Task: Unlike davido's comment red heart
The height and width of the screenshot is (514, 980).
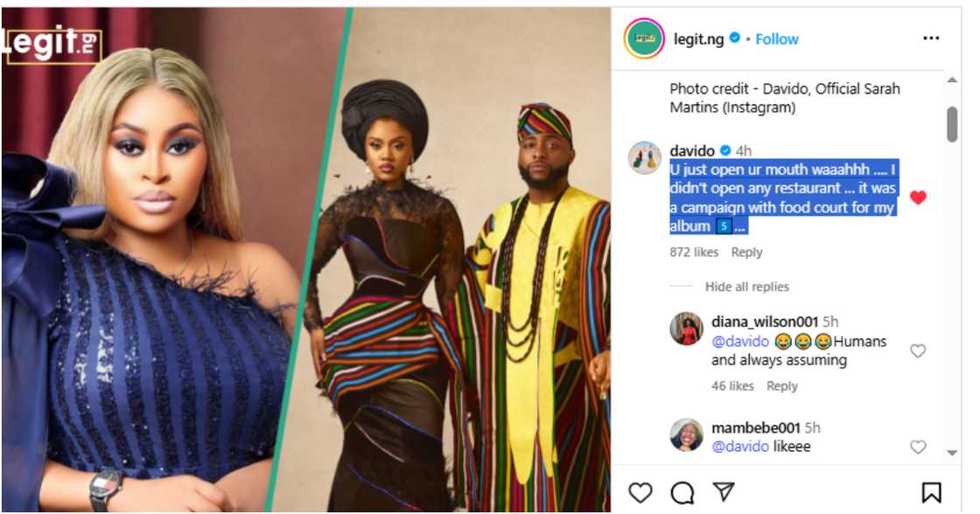Action: (x=918, y=198)
